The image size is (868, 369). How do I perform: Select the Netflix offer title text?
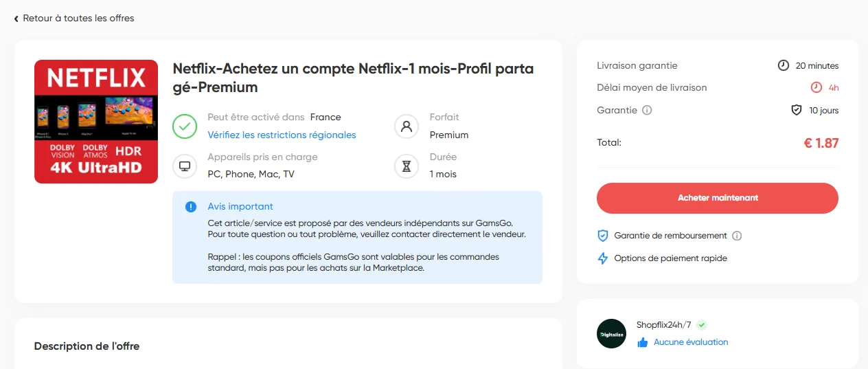(x=353, y=78)
